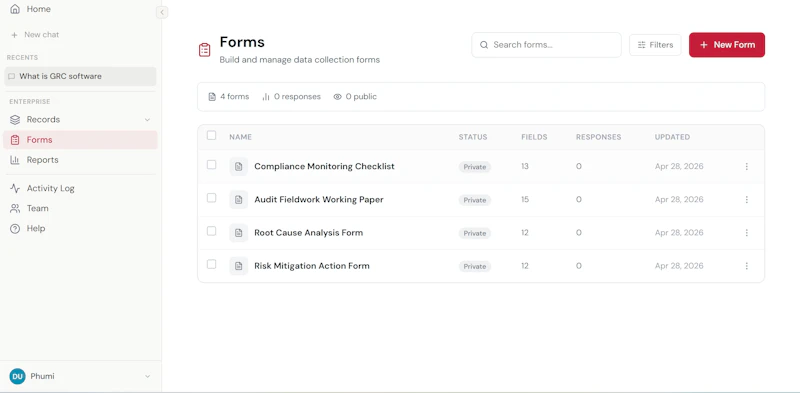Open the three-dot menu for Root Cause Analysis Form
800x393 pixels.
tap(746, 233)
